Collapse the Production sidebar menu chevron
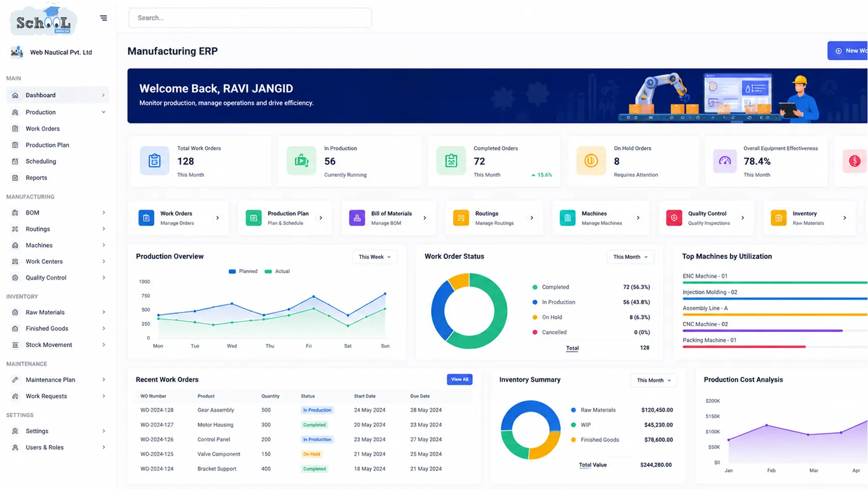This screenshot has height=489, width=868. [x=103, y=112]
